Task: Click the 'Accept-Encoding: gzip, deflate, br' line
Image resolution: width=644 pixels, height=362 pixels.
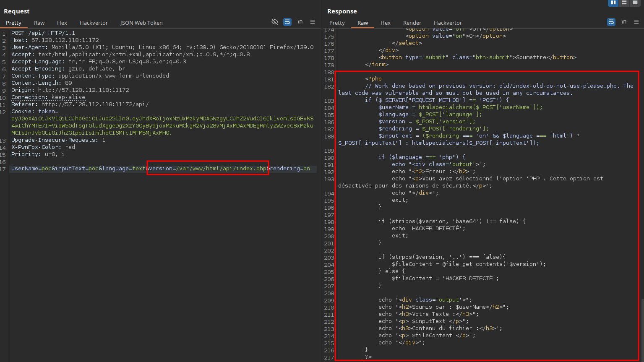Action: click(x=68, y=69)
